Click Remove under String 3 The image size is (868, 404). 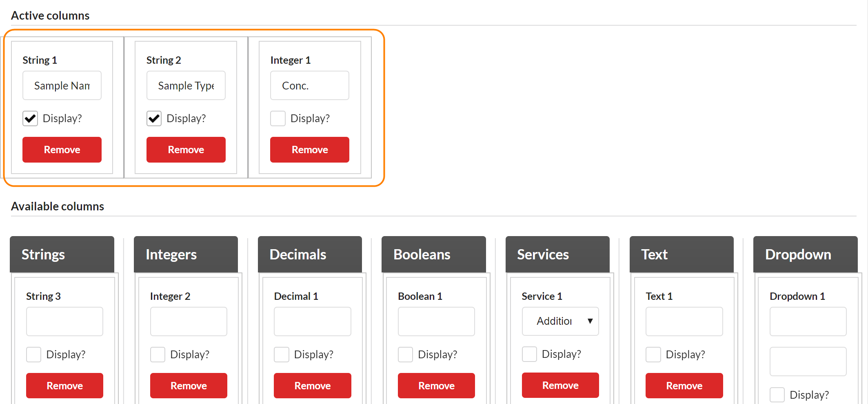64,386
